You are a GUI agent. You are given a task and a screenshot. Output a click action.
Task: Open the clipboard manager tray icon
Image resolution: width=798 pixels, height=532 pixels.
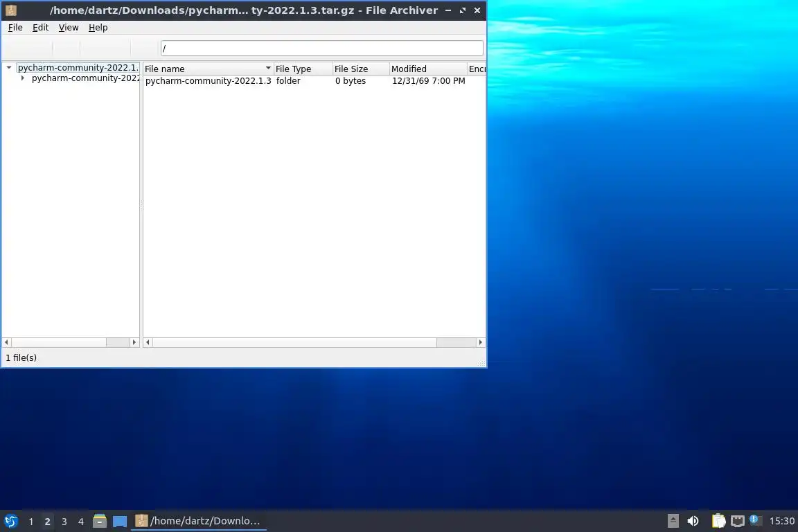pos(718,521)
